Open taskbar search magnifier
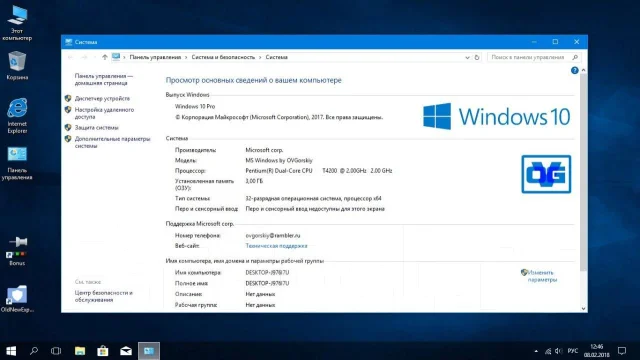The image size is (640, 360). 34,351
